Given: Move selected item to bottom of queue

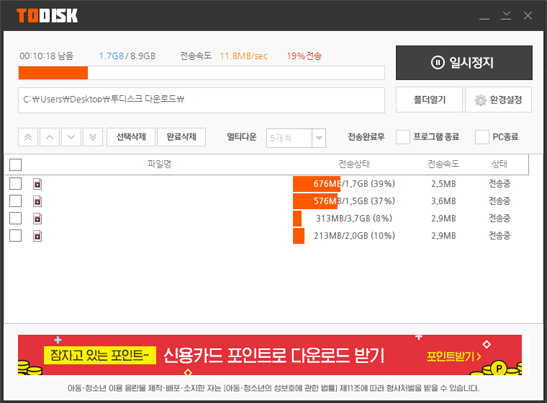Looking at the screenshot, I should pos(93,137).
